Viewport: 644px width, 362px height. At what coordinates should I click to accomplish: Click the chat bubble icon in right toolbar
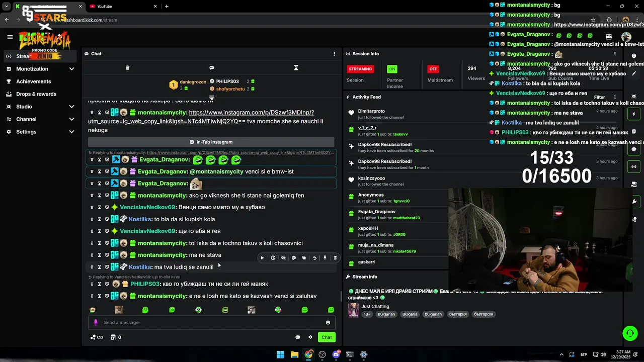634,149
